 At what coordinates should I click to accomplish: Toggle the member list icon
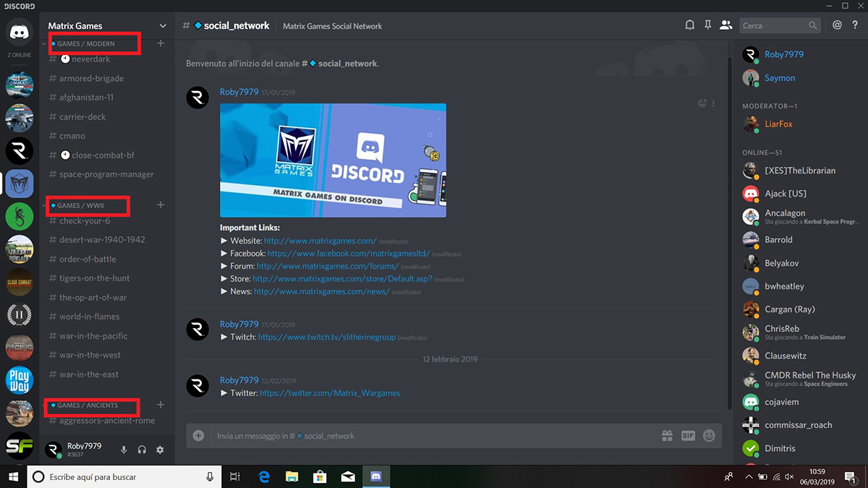point(726,25)
